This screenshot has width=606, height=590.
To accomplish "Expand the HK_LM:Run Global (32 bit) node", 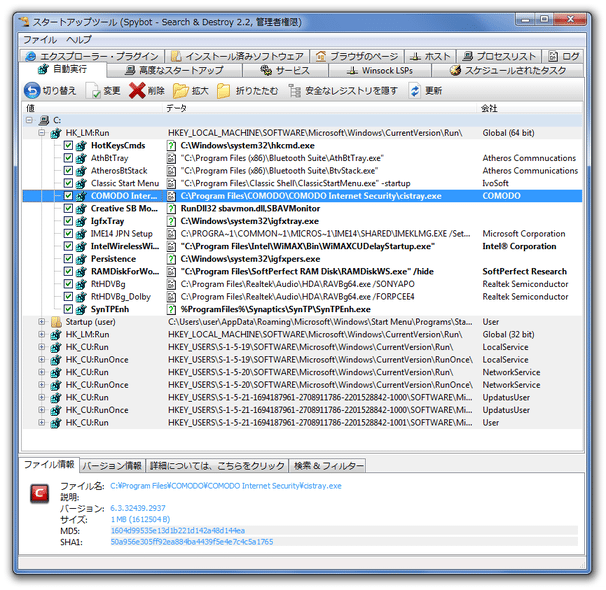I will (x=41, y=334).
